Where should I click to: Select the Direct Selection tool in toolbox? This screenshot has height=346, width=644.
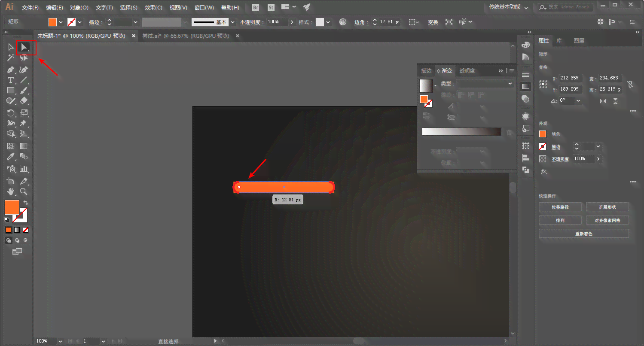point(24,47)
